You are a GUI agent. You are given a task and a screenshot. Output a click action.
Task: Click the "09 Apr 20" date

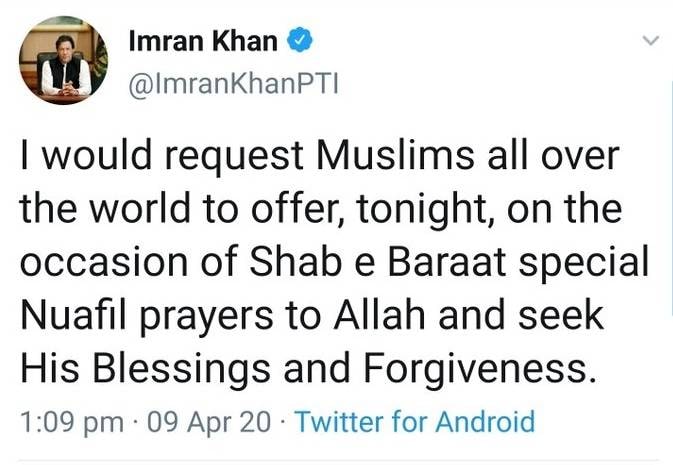click(x=206, y=421)
